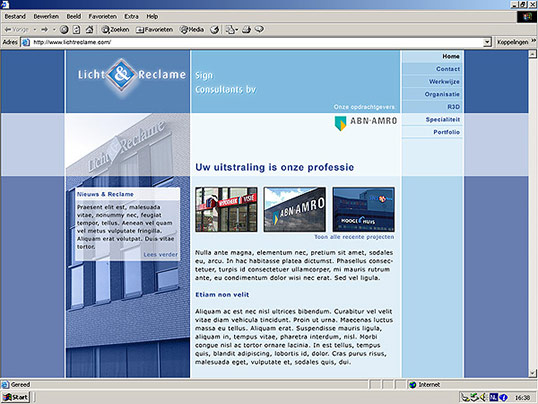Expand the address bar dropdown list
Image resolution: width=538 pixels, height=404 pixels.
(487, 42)
